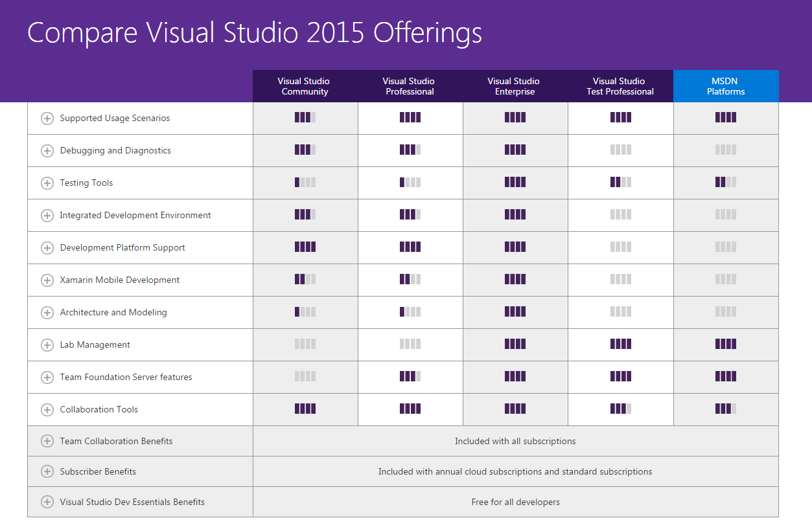Click 'Compare Visual Studio 2015 Offerings' heading

tap(255, 33)
